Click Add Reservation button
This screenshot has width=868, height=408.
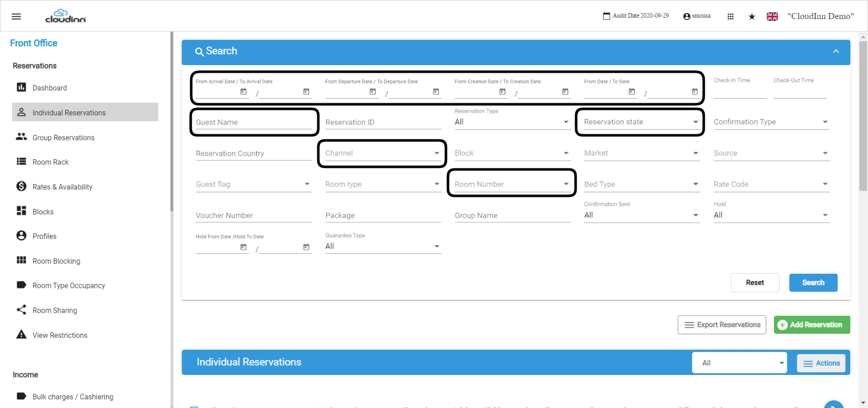[x=812, y=325]
